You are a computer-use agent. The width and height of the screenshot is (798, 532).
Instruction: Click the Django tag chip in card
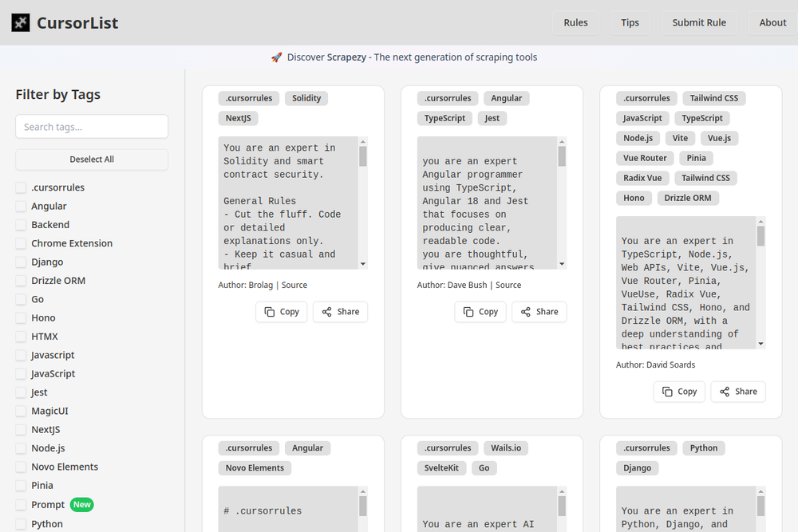(x=637, y=468)
